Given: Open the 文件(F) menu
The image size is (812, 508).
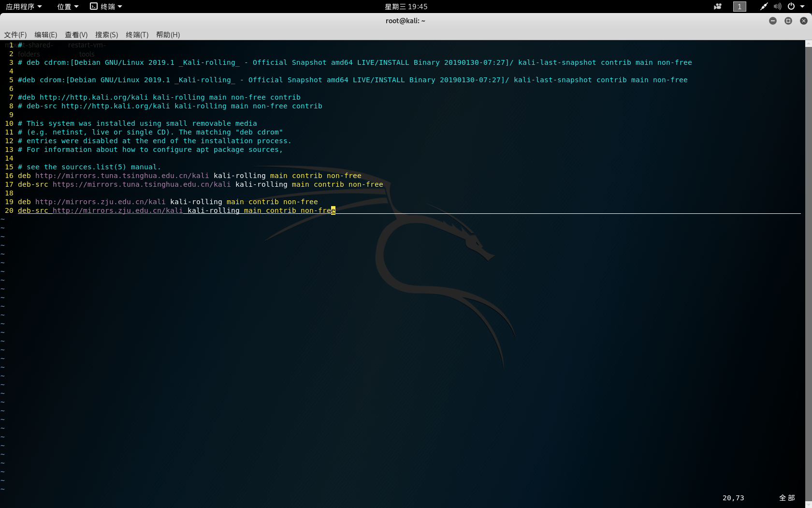Looking at the screenshot, I should tap(15, 35).
